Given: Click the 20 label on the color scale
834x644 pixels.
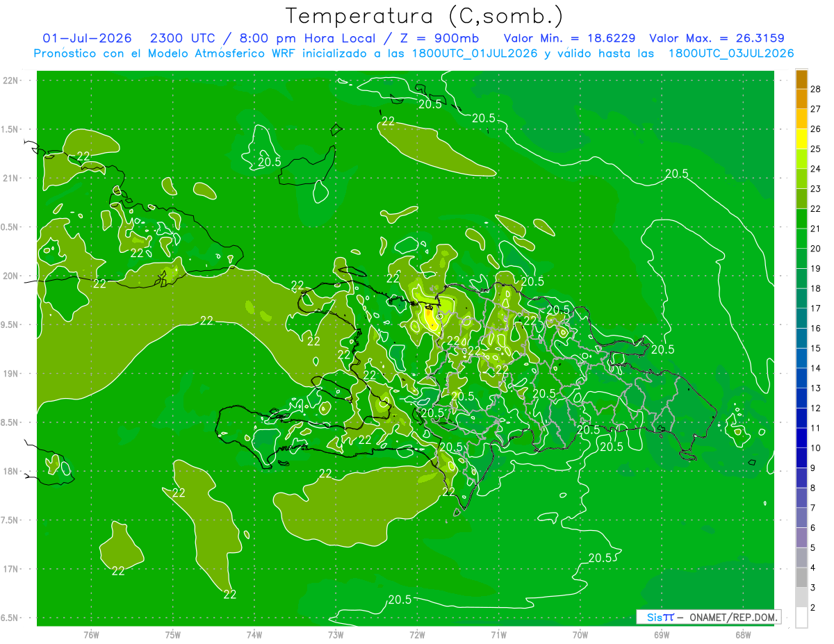Looking at the screenshot, I should point(816,249).
